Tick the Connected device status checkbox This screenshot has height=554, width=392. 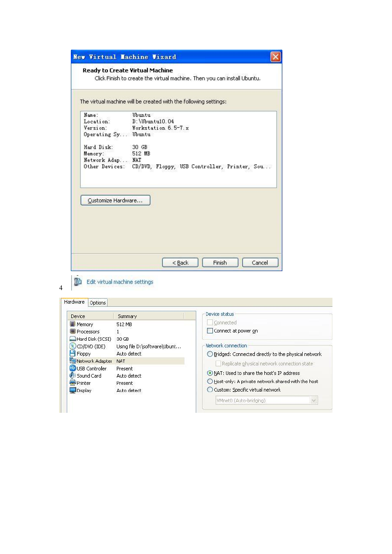[x=210, y=323]
